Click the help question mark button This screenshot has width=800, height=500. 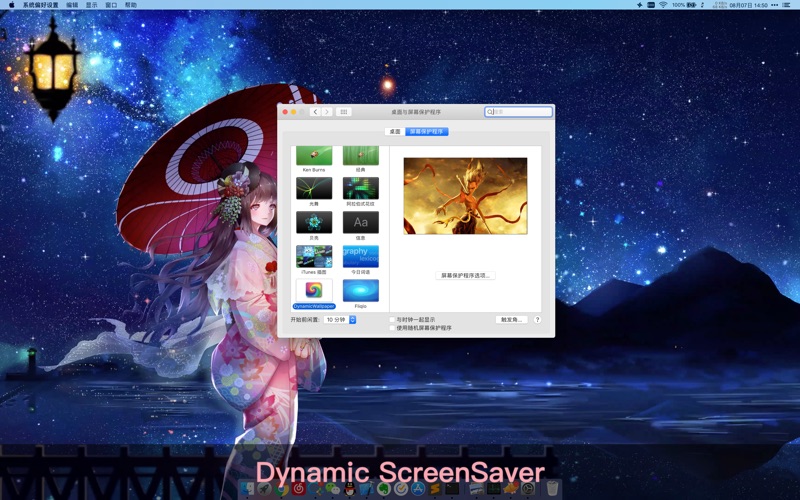point(537,319)
